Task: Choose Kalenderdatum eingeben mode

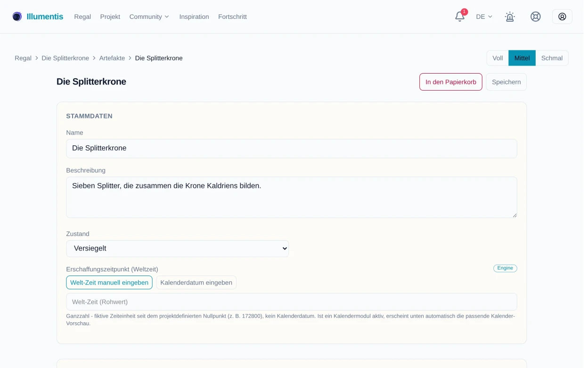Action: 196,283
